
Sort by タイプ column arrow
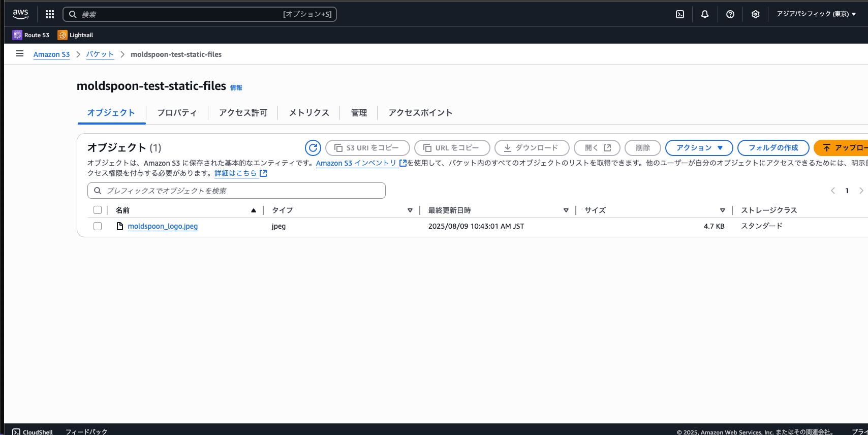point(410,210)
